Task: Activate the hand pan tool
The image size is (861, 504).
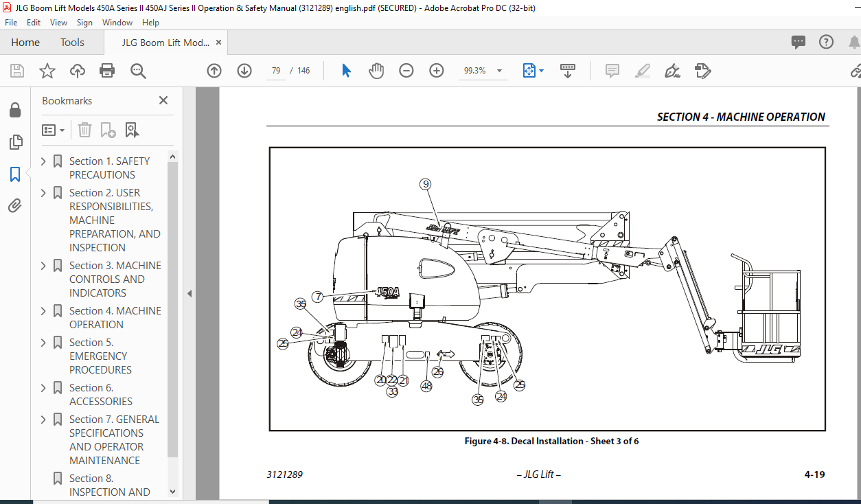Action: point(376,71)
